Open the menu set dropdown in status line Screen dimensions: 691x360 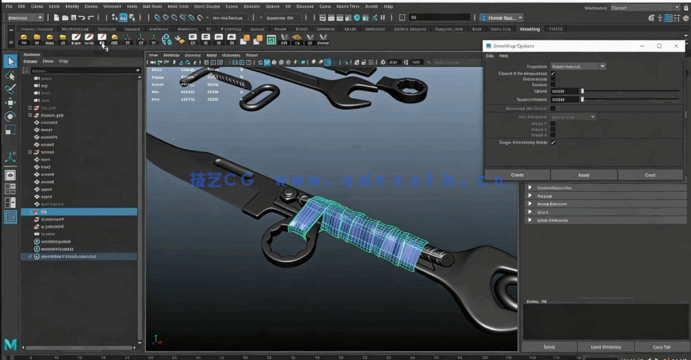click(26, 18)
